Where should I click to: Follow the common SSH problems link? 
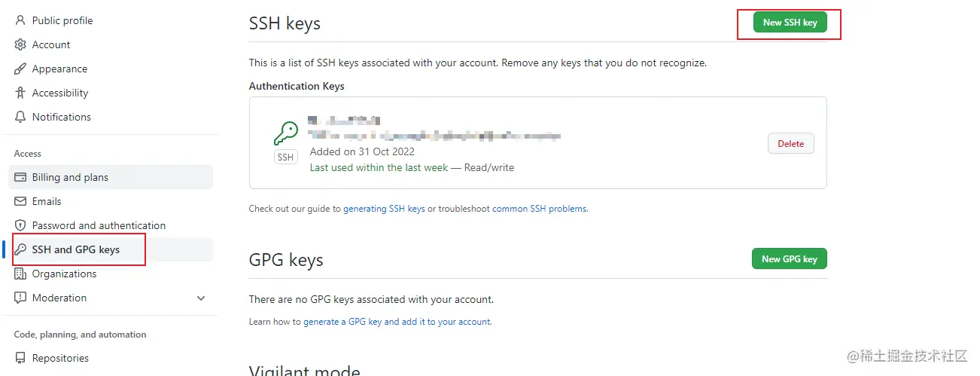pos(540,209)
